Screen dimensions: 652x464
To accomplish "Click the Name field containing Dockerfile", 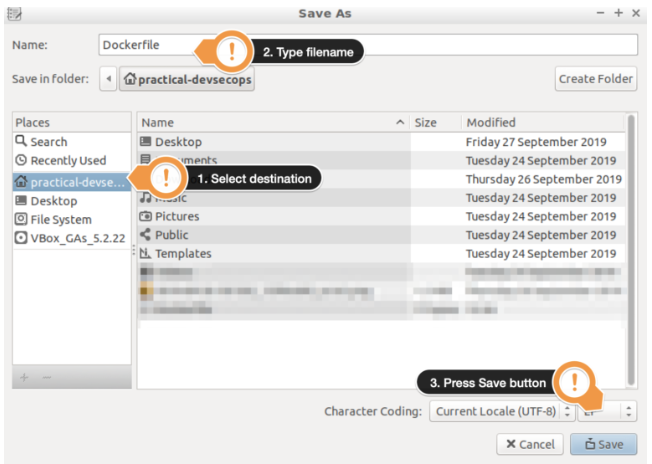I will point(368,45).
